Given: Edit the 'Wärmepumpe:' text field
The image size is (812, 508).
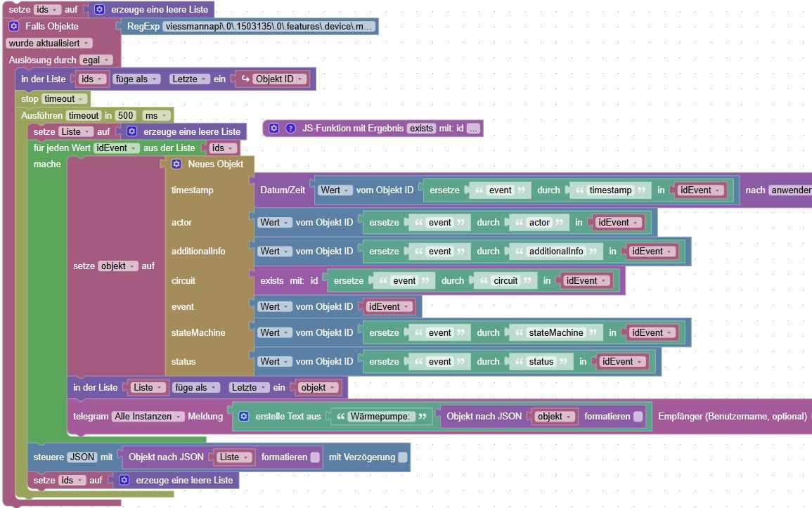Looking at the screenshot, I should (x=380, y=417).
